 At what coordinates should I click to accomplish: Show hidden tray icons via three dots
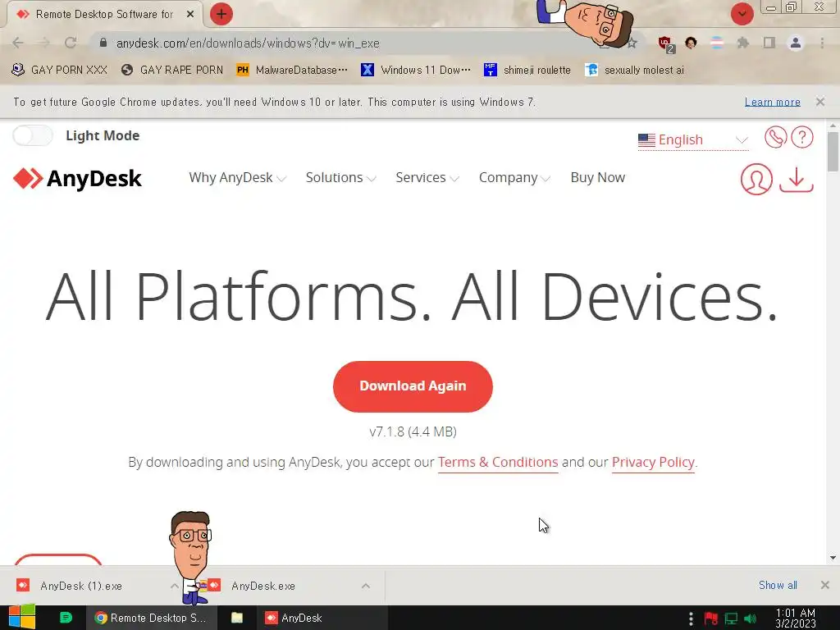691,619
